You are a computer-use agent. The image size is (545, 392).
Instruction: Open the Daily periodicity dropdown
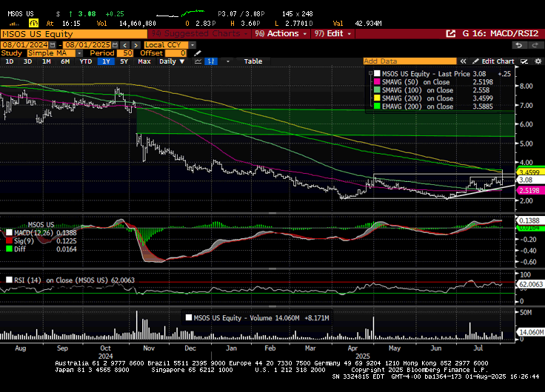[x=172, y=61]
